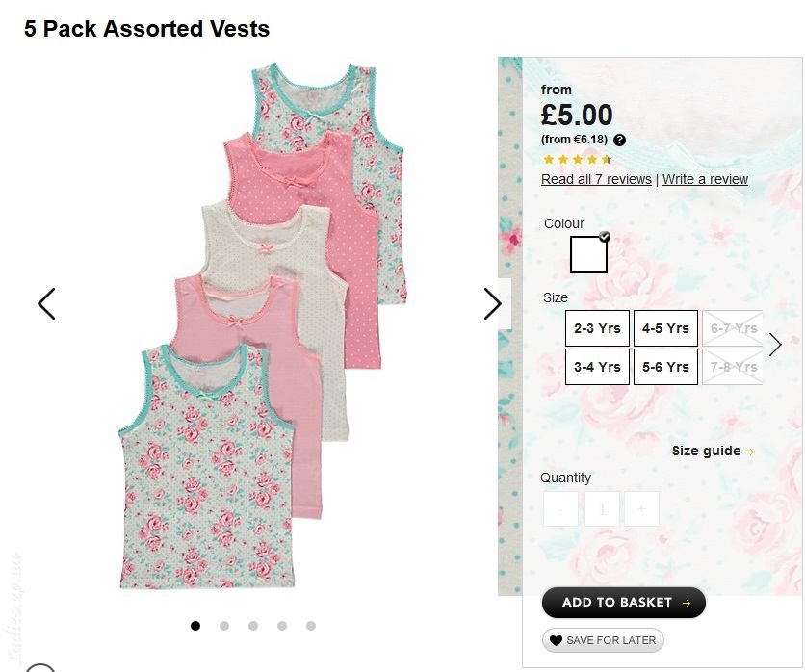Select the third image dot

click(253, 626)
